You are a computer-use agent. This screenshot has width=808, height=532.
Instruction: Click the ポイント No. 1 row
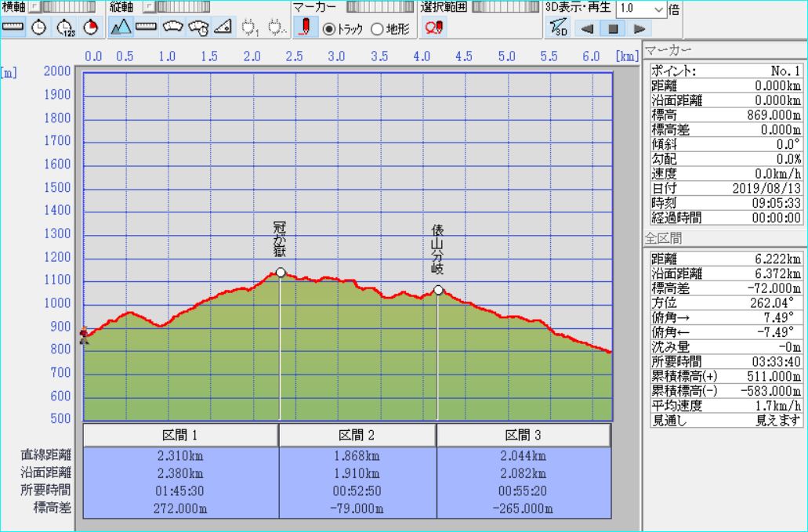[x=726, y=71]
